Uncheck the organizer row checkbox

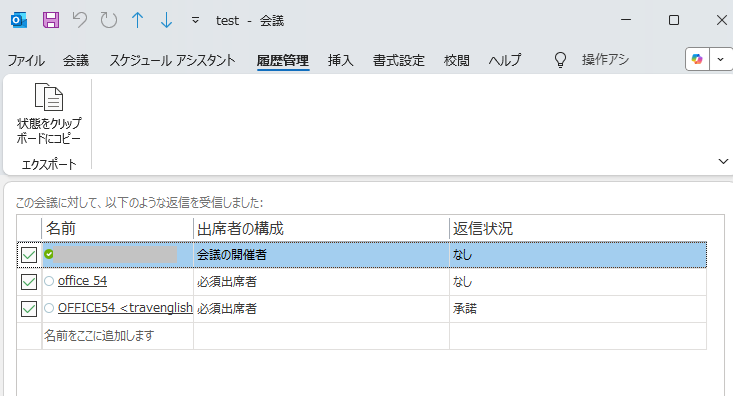click(29, 255)
